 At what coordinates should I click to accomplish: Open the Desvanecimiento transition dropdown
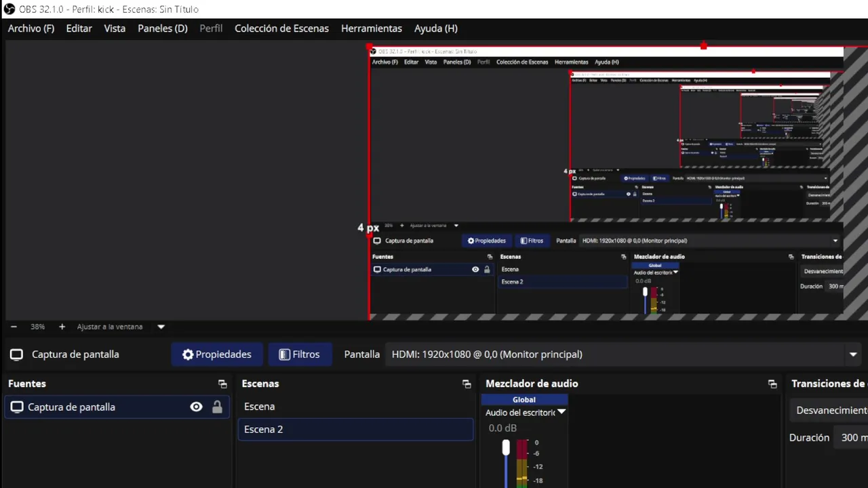click(x=829, y=410)
